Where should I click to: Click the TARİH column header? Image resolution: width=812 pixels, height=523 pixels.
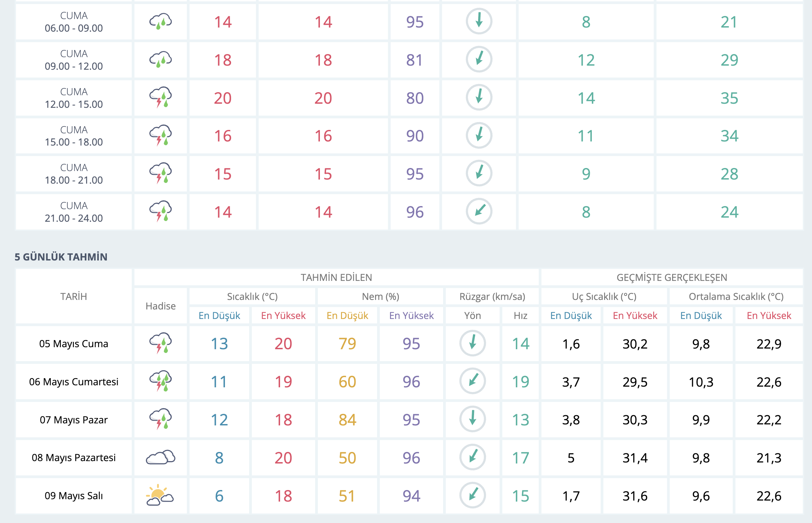[74, 297]
